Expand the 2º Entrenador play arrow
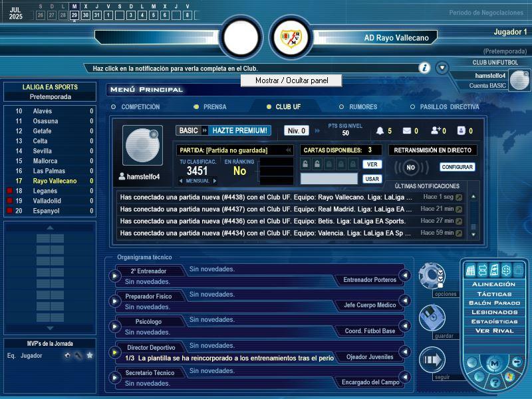The image size is (532, 399). click(114, 276)
